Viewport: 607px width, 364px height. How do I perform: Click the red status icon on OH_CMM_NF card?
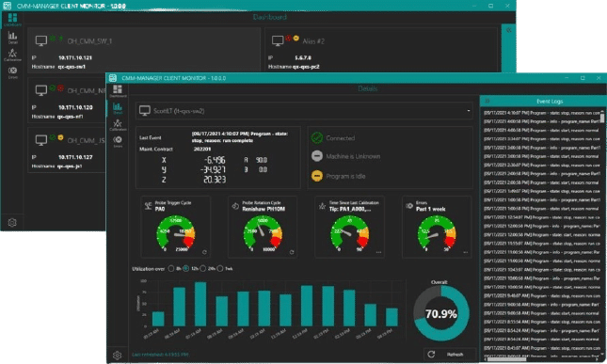[x=60, y=87]
